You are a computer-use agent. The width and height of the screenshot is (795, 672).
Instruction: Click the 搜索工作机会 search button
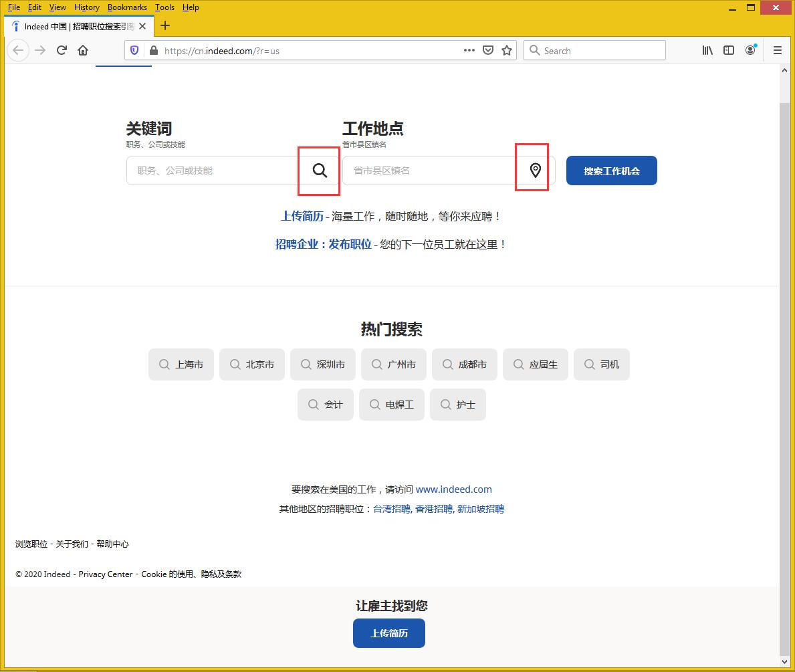[x=611, y=171]
